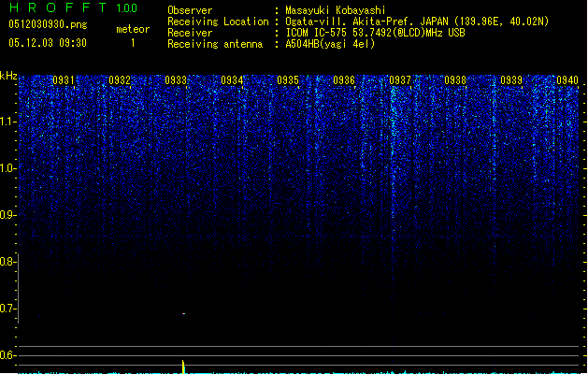The height and width of the screenshot is (374, 588).
Task: Select the file name 0512030930.png
Action: pyautogui.click(x=48, y=24)
